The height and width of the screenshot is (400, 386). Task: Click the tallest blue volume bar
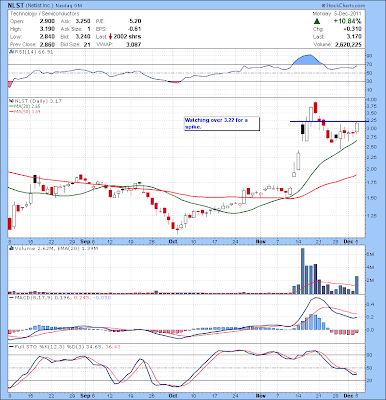(303, 271)
